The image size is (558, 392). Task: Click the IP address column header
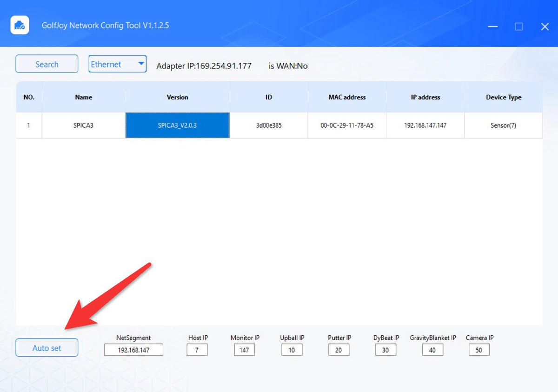pos(425,97)
